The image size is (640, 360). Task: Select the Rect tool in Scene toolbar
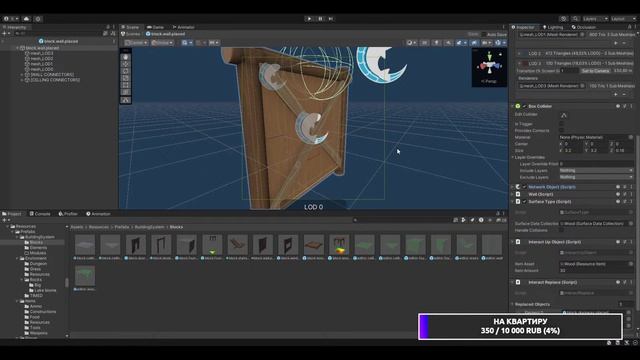[x=126, y=85]
